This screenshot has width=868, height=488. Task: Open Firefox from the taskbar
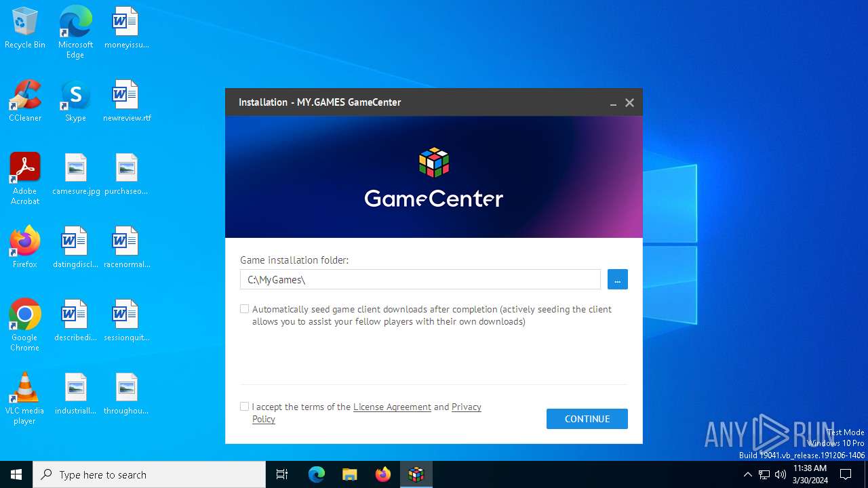[x=383, y=474]
